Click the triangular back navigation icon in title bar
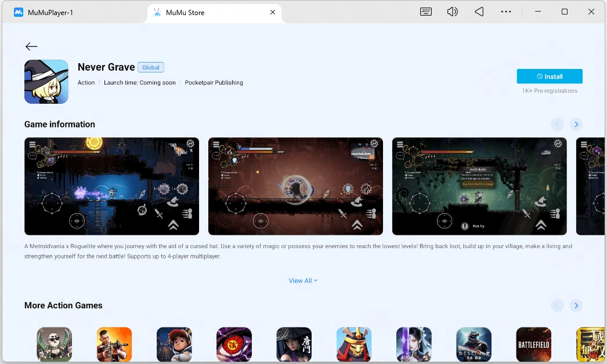The height and width of the screenshot is (364, 607). click(479, 12)
